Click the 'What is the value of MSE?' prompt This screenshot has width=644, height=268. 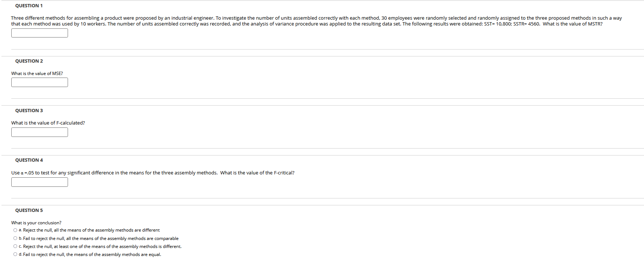37,74
